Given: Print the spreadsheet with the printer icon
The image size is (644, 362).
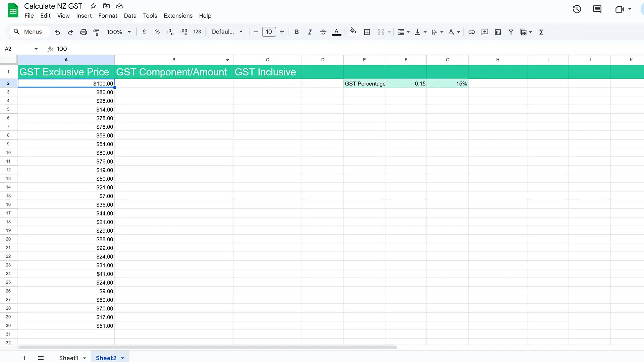Looking at the screenshot, I should click(x=84, y=32).
